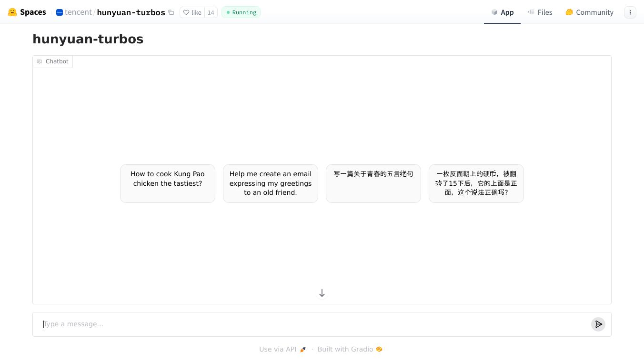Click the Chatbot label
Screen dimensions: 644x362
[x=52, y=61]
